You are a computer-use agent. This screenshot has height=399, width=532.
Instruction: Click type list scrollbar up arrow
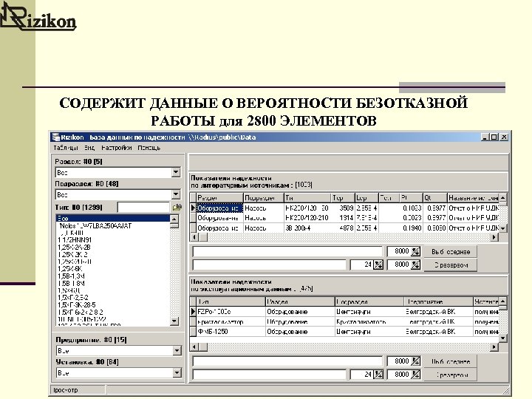174,219
